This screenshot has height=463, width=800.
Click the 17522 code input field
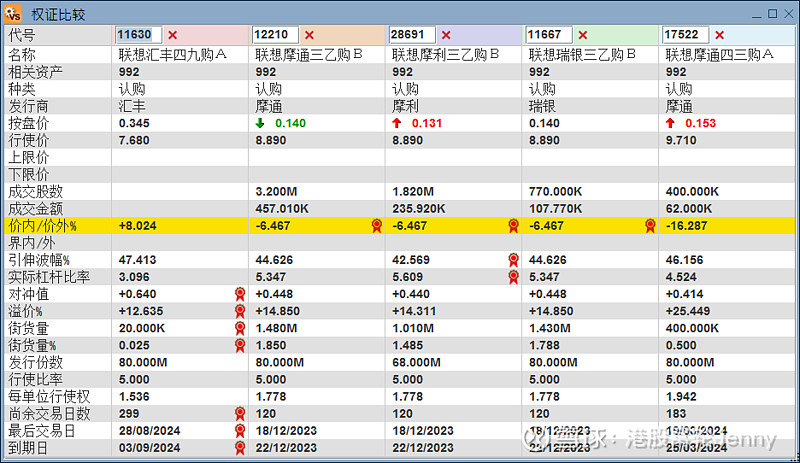[685, 35]
